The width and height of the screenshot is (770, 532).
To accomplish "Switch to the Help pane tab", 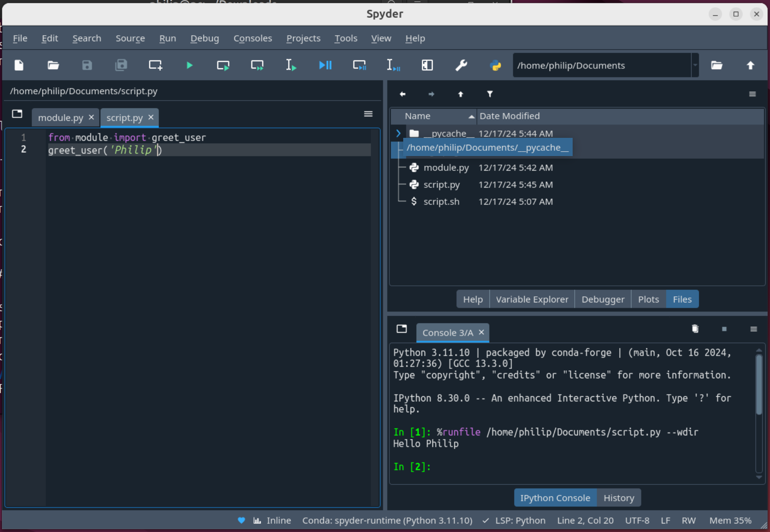I will click(x=473, y=300).
